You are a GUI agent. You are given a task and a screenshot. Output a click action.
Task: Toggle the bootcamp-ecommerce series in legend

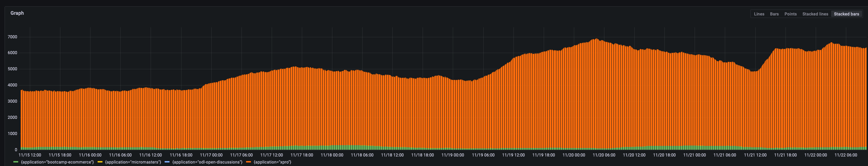point(57,162)
